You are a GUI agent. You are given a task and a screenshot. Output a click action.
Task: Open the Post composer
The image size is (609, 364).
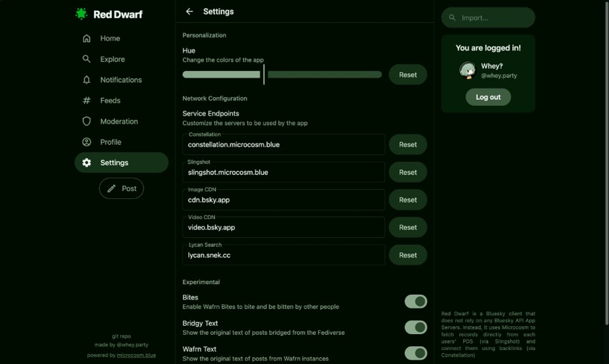click(121, 189)
